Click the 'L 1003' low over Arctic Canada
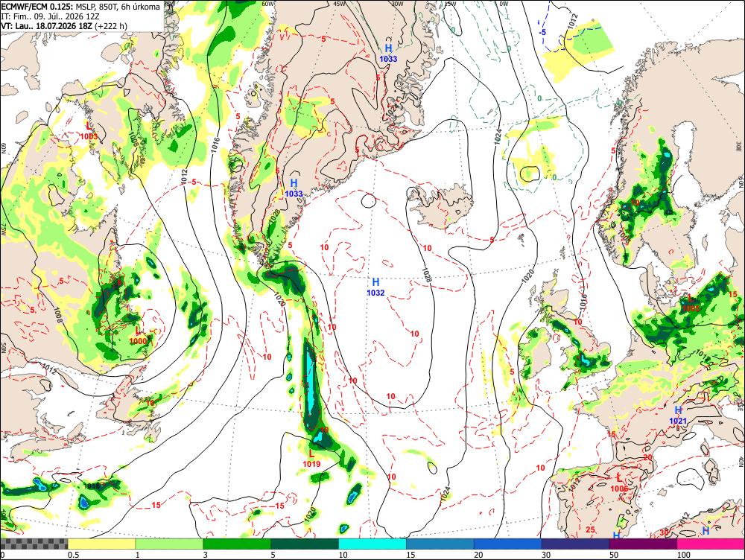 [x=89, y=130]
